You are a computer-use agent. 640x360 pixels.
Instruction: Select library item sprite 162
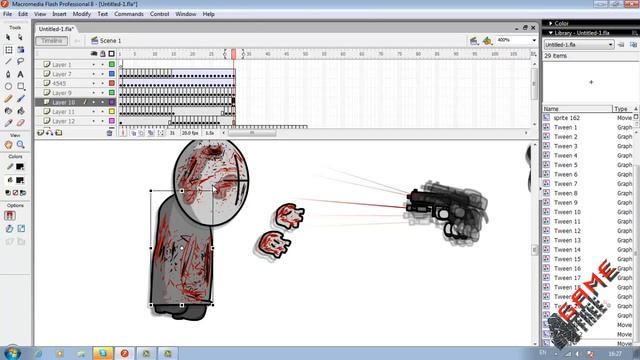click(567, 118)
